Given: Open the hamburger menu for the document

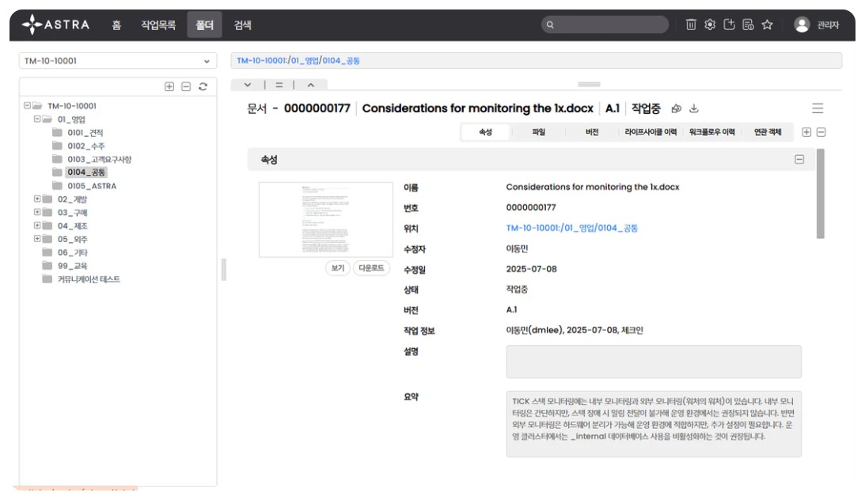Looking at the screenshot, I should [818, 108].
